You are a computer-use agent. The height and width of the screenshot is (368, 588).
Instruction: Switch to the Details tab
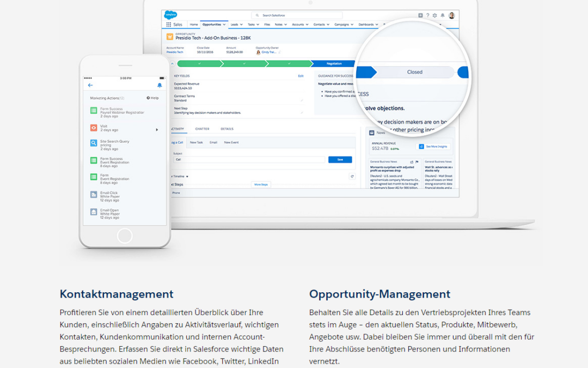coord(227,129)
